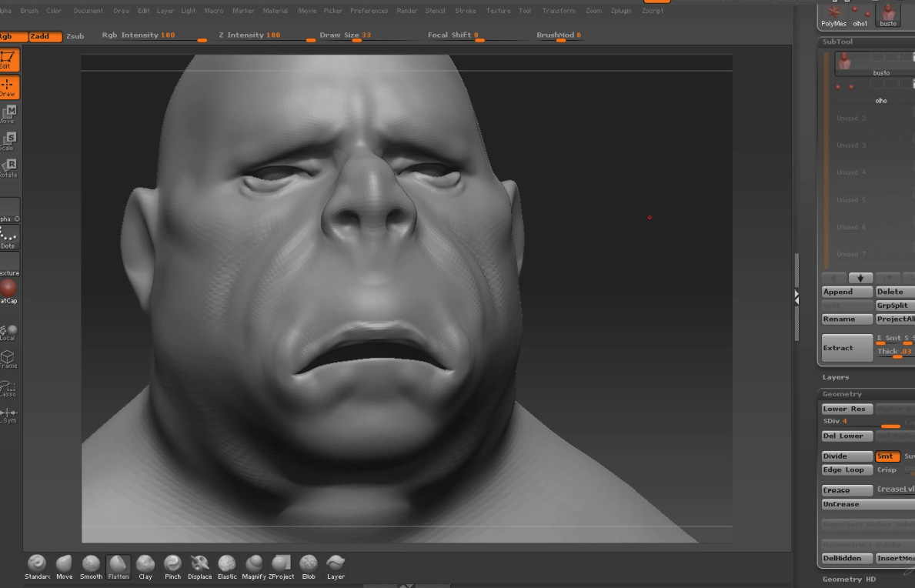The height and width of the screenshot is (588, 915).
Task: Toggle Zadd sculpting mode
Action: [x=45, y=36]
